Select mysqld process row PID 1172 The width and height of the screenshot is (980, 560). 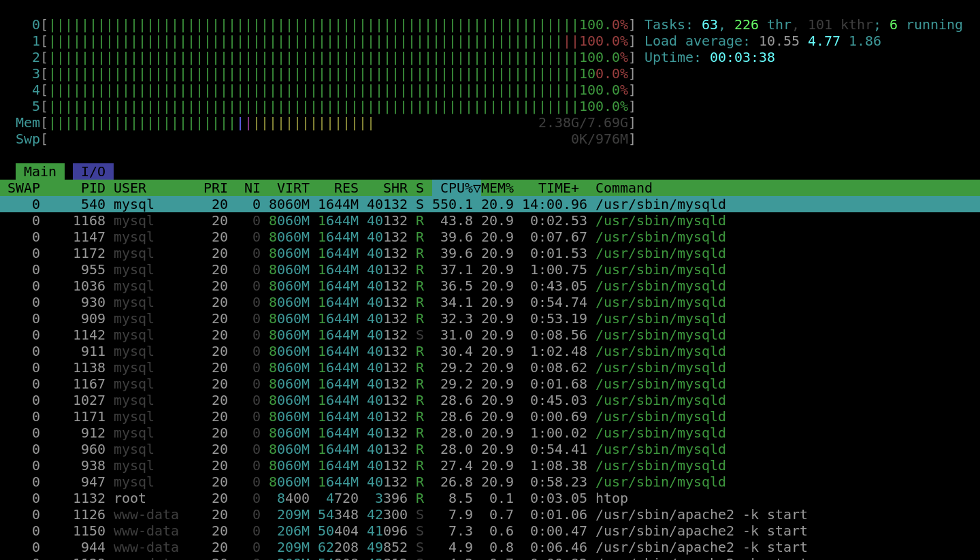point(490,253)
